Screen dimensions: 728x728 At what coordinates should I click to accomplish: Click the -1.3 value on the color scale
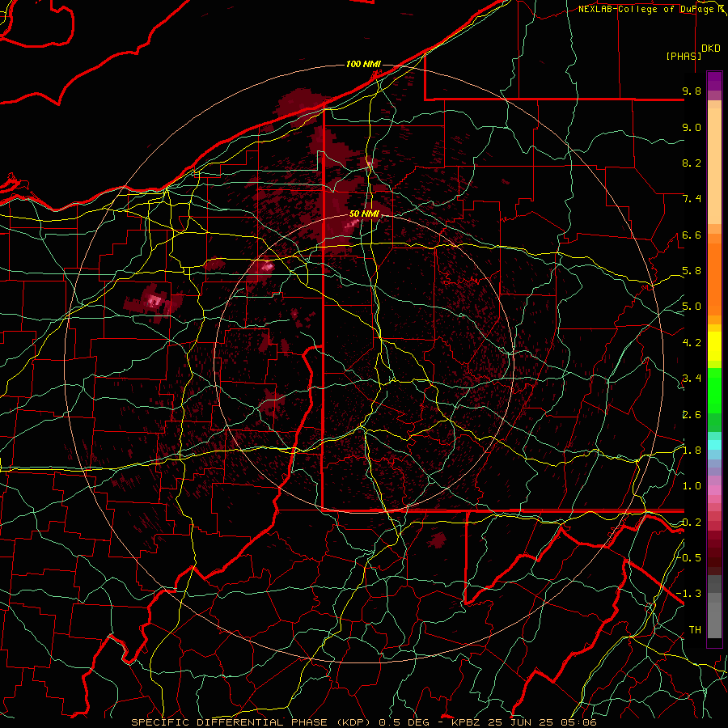click(x=688, y=594)
